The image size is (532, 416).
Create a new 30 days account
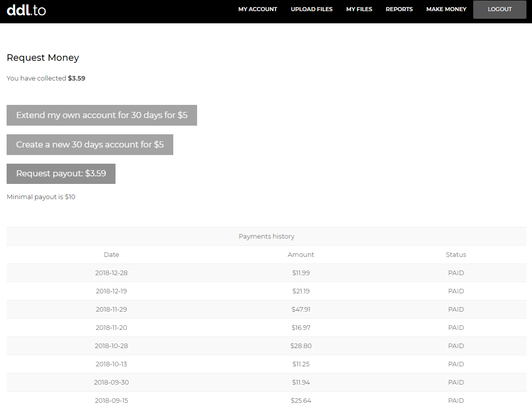[x=90, y=144]
